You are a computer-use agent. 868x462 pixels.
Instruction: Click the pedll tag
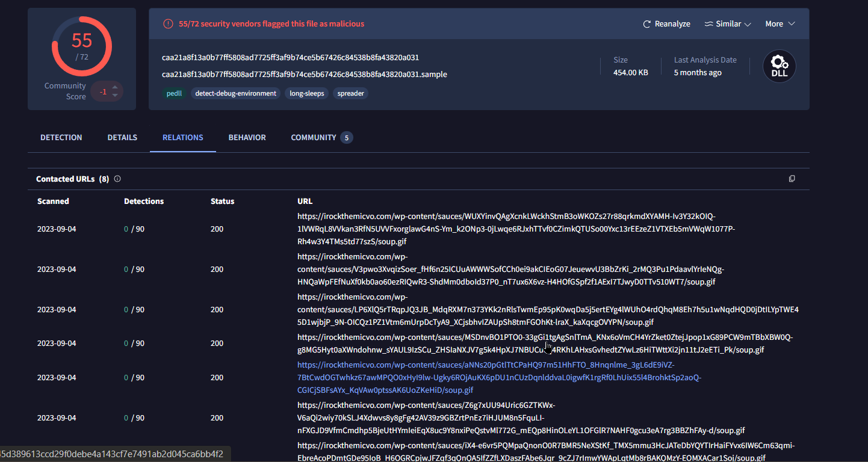174,93
